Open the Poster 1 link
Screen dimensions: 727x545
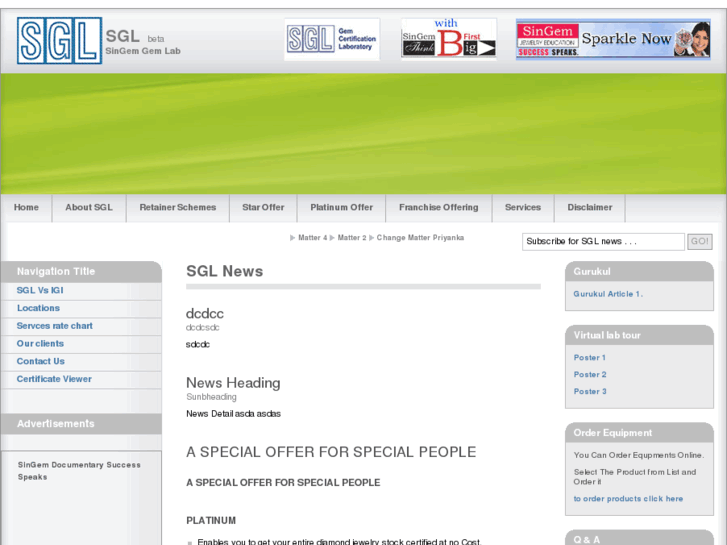(x=590, y=358)
